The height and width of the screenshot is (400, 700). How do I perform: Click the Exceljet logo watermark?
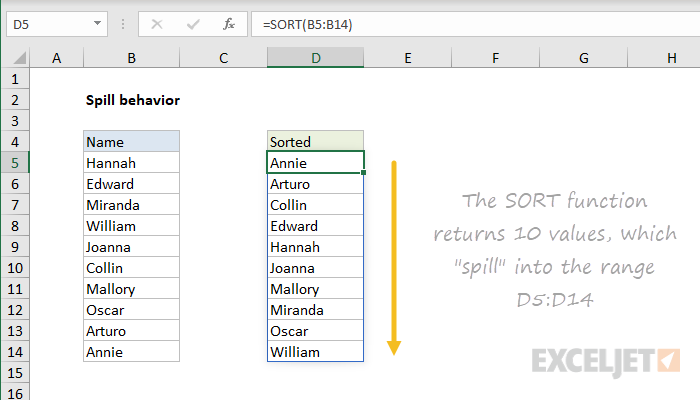pyautogui.click(x=606, y=361)
